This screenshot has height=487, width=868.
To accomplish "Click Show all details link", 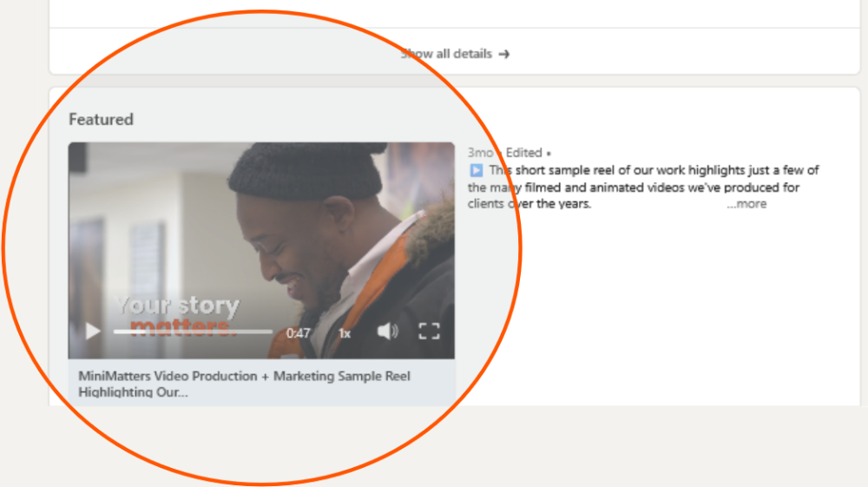I will point(455,54).
